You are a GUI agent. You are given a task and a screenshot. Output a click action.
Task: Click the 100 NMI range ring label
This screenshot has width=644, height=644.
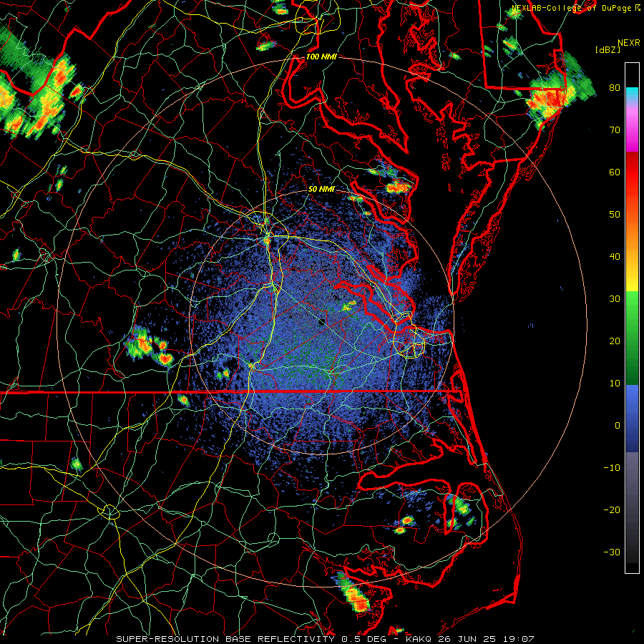point(321,57)
